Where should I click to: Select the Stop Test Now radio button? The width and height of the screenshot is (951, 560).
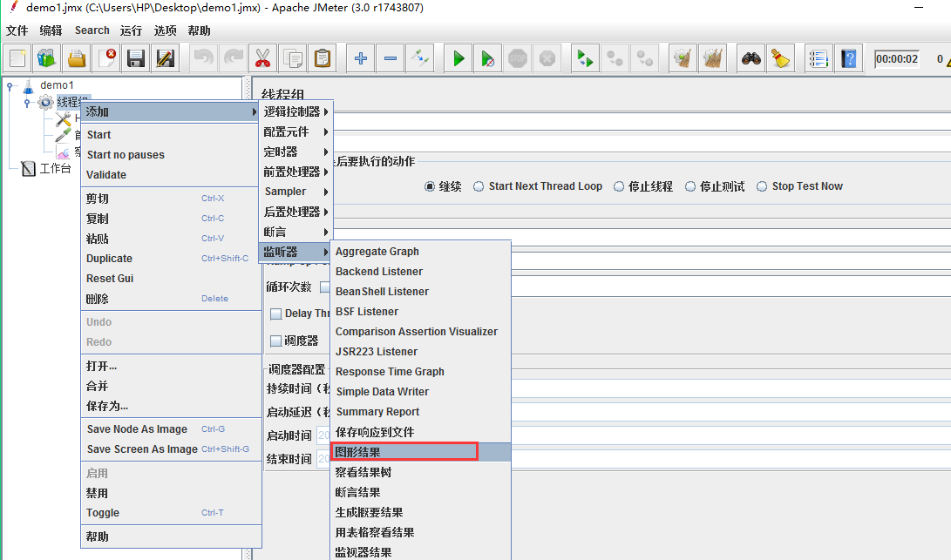click(762, 186)
